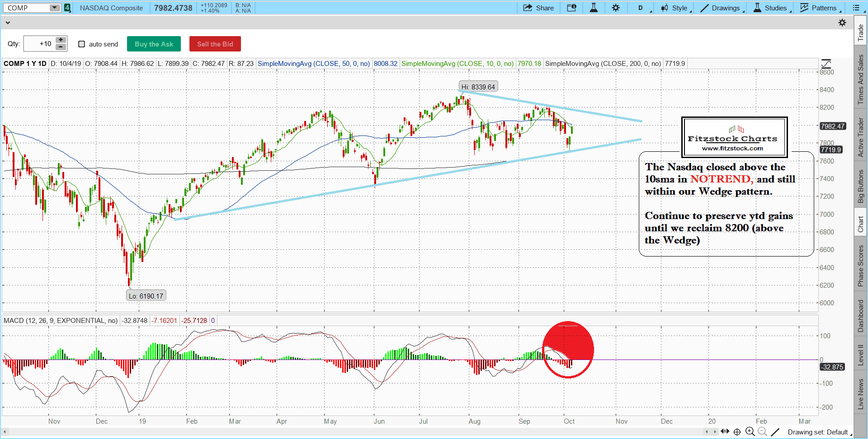The image size is (868, 439).
Task: Open the Style menu
Action: (x=675, y=8)
